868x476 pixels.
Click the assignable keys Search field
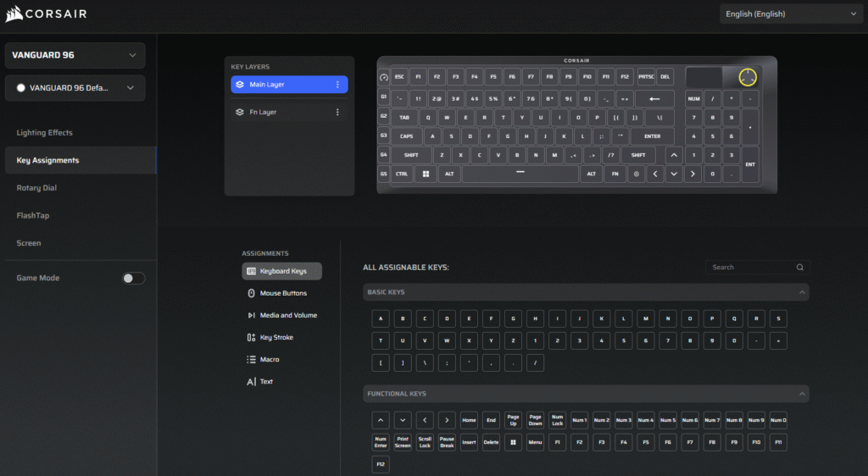750,267
